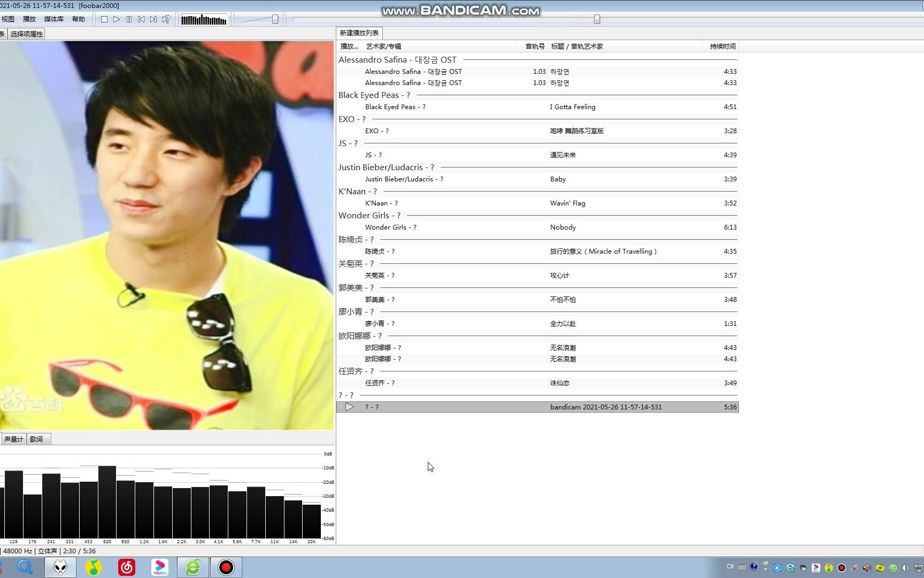Open the 播放 menu
Image resolution: width=924 pixels, height=578 pixels.
[x=29, y=19]
